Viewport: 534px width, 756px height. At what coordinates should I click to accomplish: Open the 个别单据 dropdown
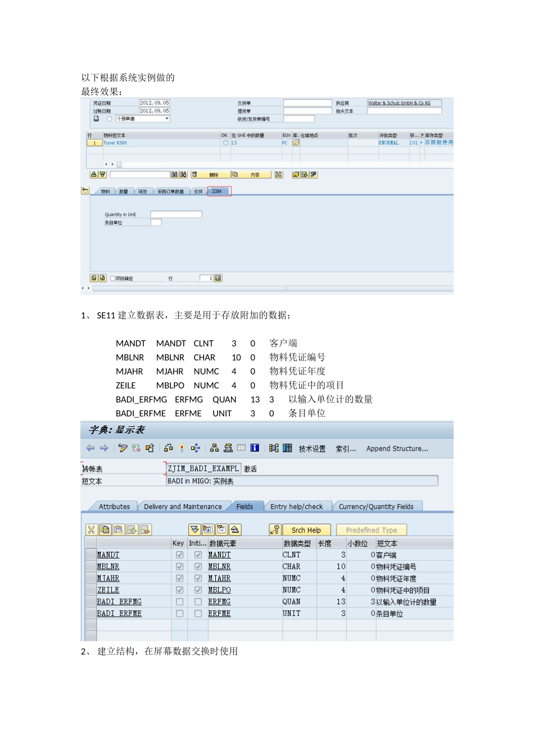click(143, 119)
